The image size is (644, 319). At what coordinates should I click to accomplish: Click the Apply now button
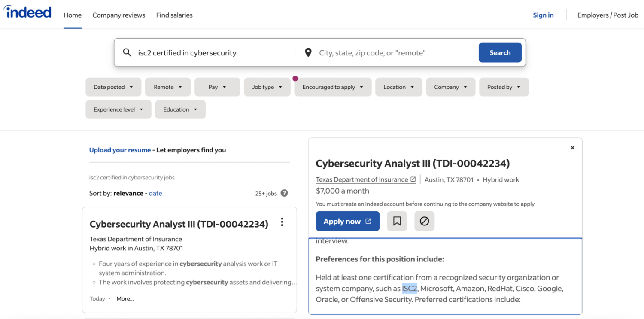click(x=347, y=221)
